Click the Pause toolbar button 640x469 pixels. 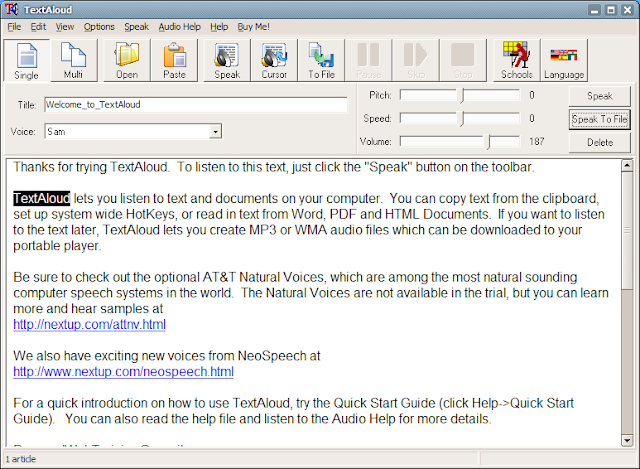[369, 60]
